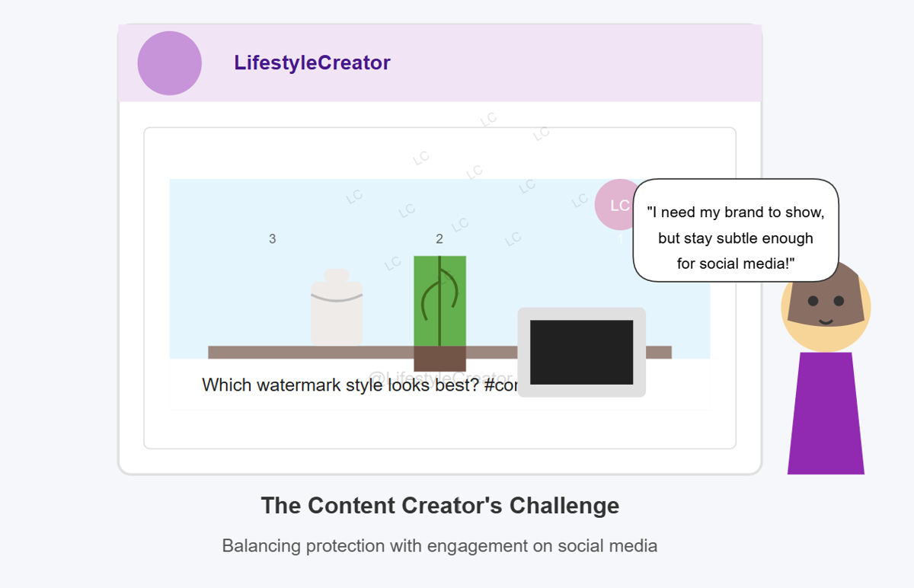Click the creator's speech bubble

coord(736,230)
